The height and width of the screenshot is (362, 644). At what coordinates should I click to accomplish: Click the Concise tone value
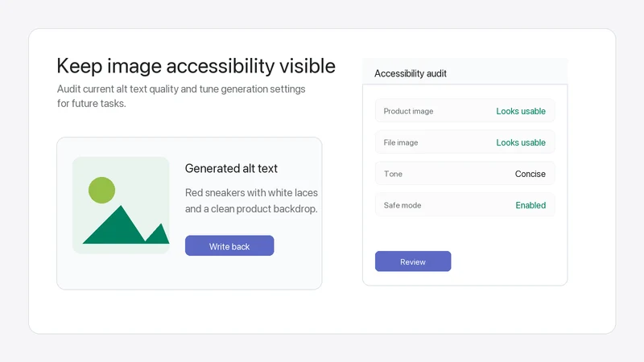pos(530,174)
